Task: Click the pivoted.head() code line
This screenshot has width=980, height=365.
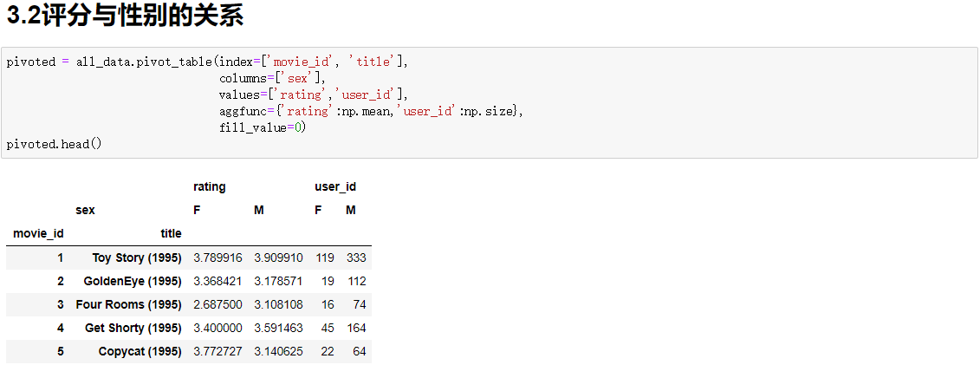Action: (54, 144)
